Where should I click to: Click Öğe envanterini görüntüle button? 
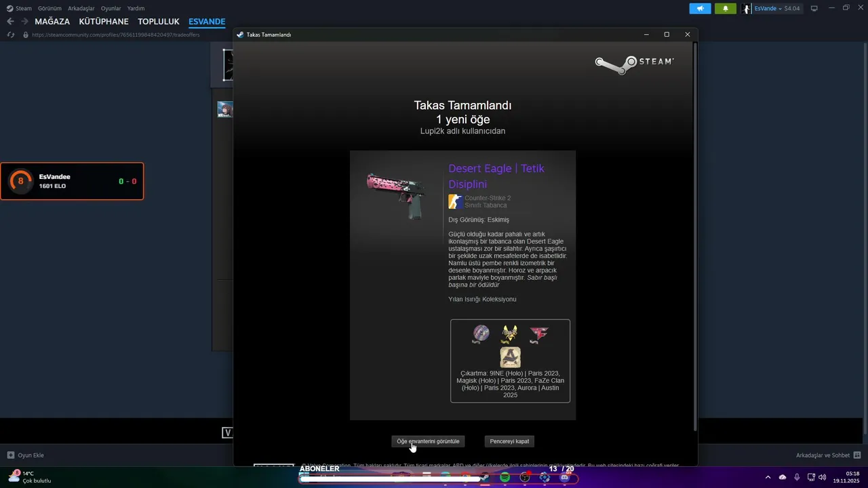click(428, 441)
